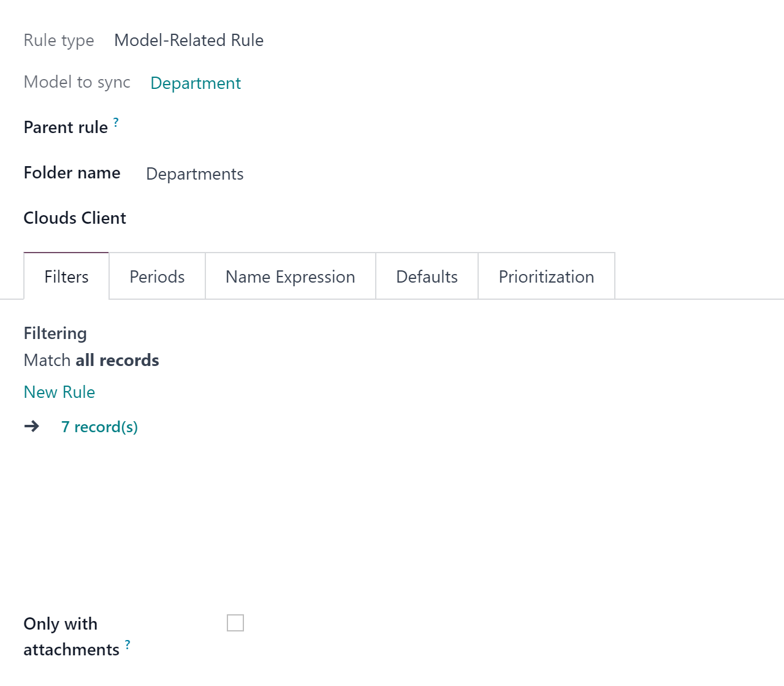
Task: Click the Match all records text
Action: pyautogui.click(x=91, y=360)
